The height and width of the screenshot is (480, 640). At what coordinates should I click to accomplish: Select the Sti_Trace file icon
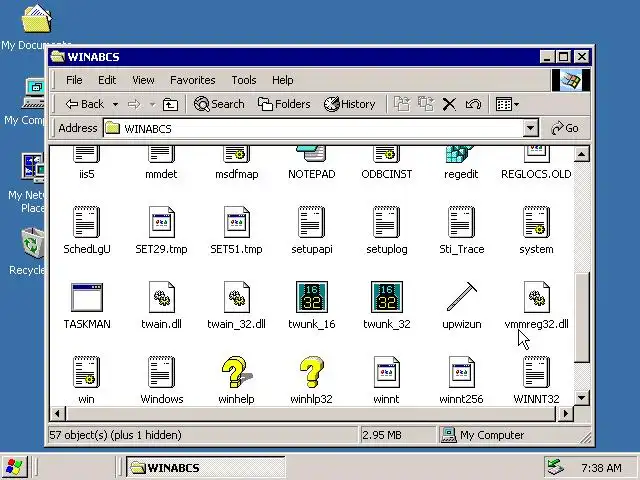click(x=462, y=222)
